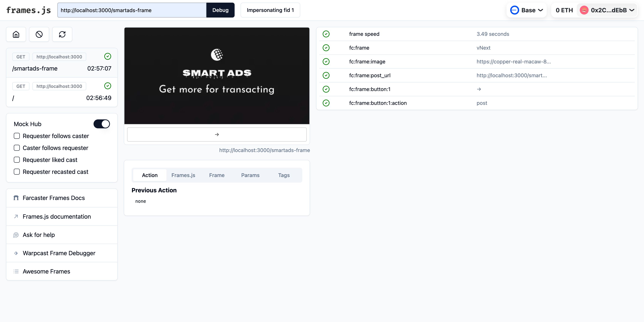Open Warpcast Frame Debugger link
Viewport: 644px width, 322px height.
pos(62,253)
